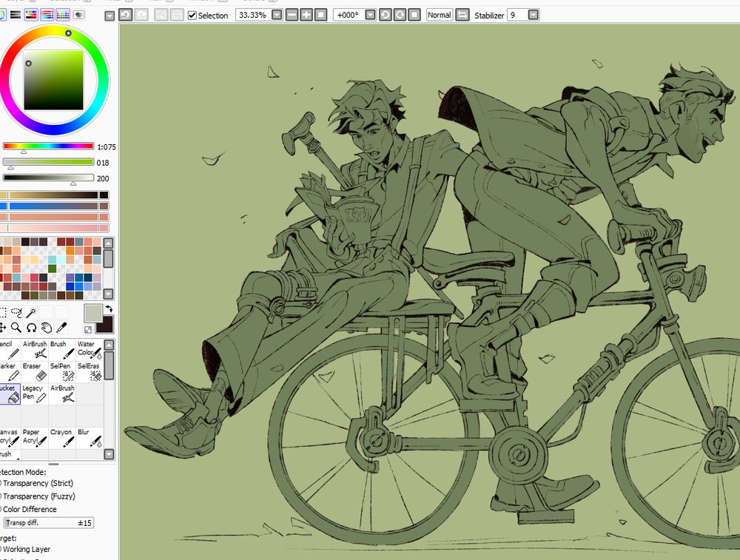The height and width of the screenshot is (560, 740).
Task: Click the tool tray scrollbar thumb
Action: click(x=109, y=365)
